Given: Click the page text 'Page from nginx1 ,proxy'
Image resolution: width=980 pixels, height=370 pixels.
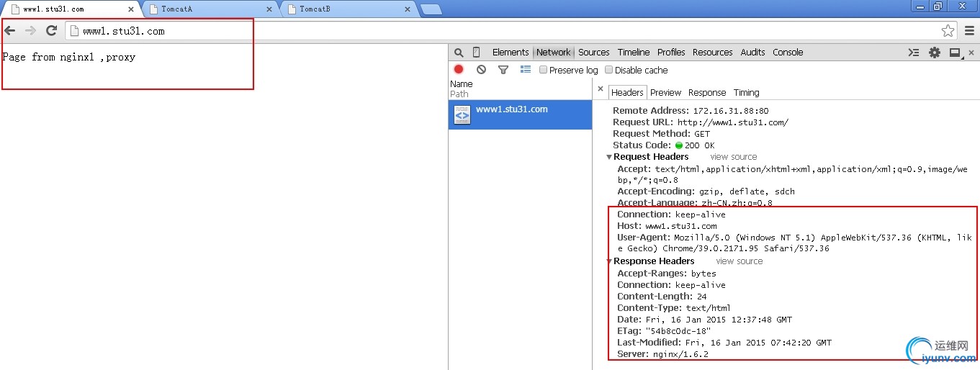Looking at the screenshot, I should pos(69,57).
